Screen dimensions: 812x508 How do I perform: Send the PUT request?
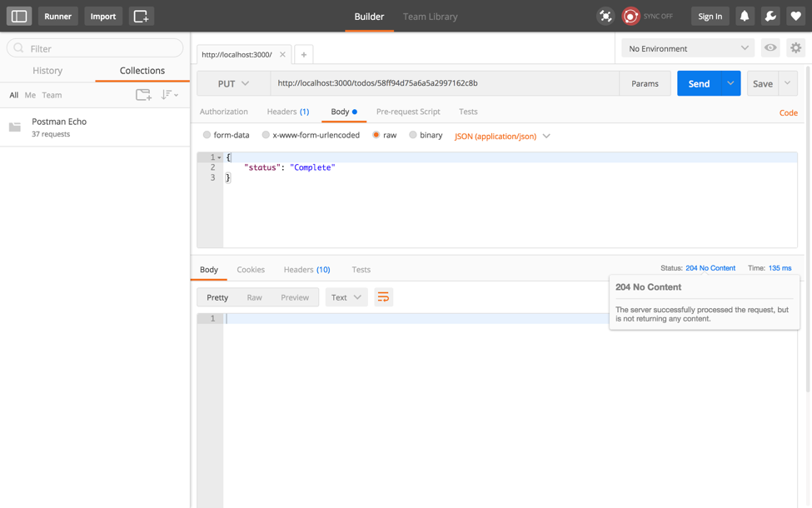coord(699,83)
